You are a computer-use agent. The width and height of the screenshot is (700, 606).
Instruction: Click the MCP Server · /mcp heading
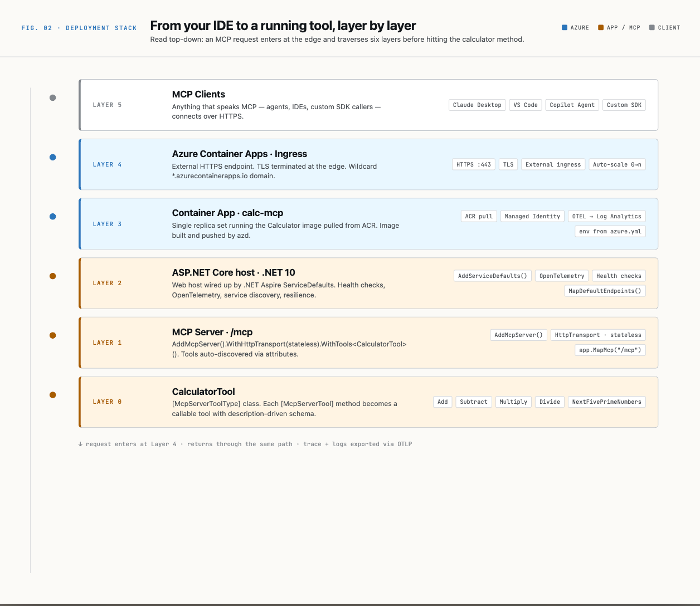click(x=212, y=332)
